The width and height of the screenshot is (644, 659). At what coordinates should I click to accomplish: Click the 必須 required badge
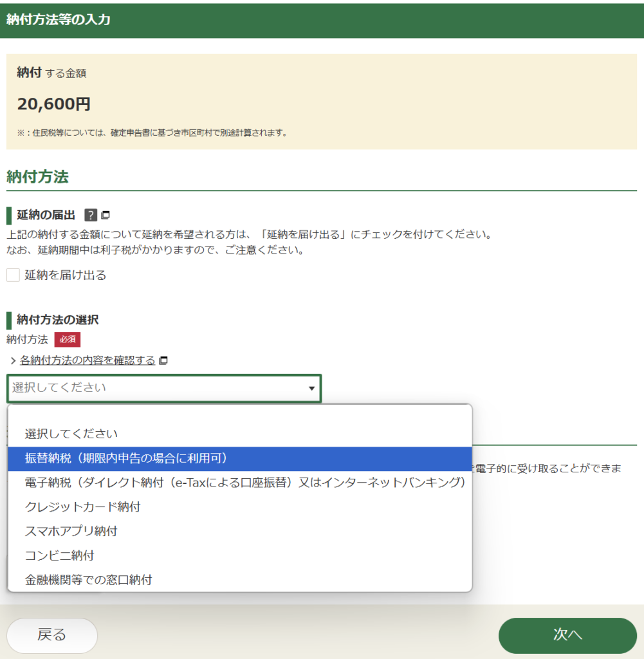[x=67, y=340]
